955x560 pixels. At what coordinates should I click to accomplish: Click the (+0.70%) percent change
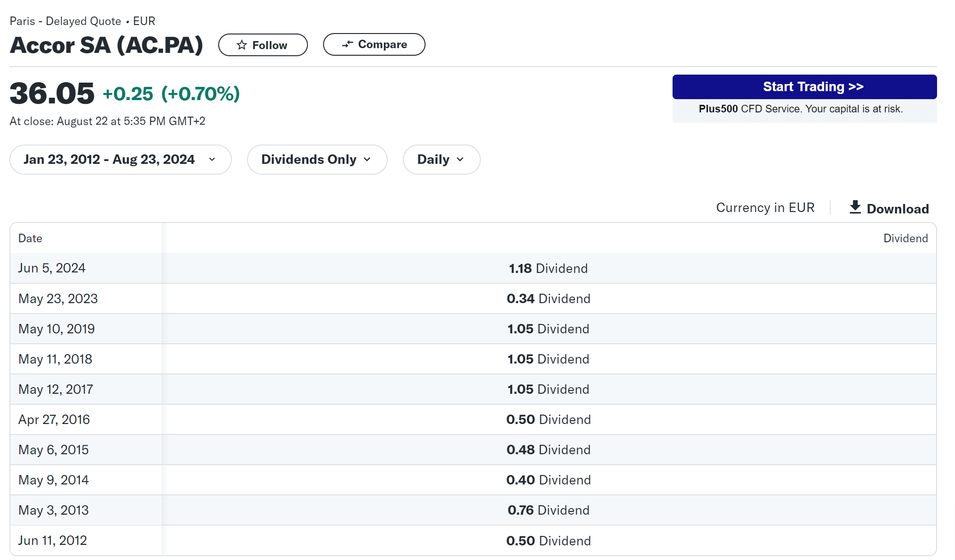point(201,94)
